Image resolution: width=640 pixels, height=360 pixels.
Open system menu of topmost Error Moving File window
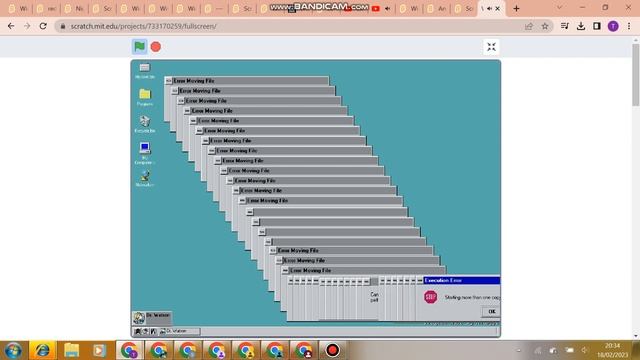(x=169, y=81)
